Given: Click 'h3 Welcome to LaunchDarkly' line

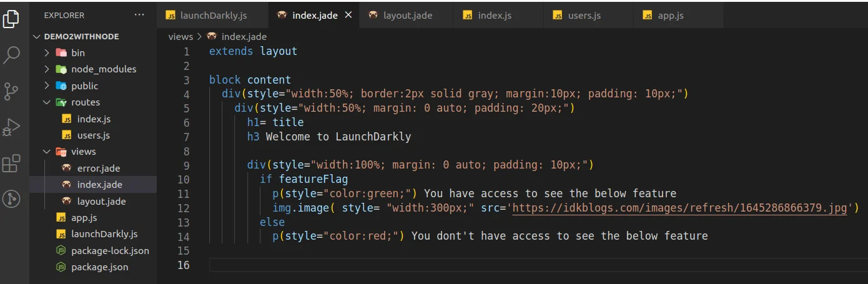Looking at the screenshot, I should tap(329, 137).
